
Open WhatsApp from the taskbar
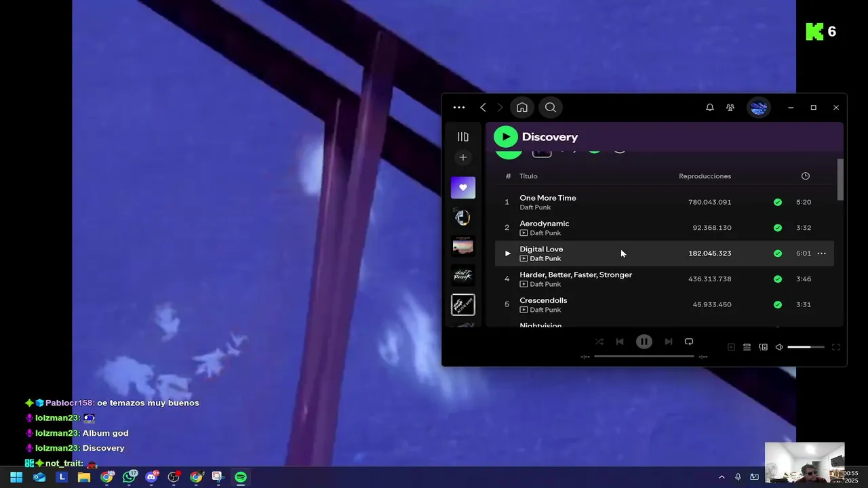129,477
